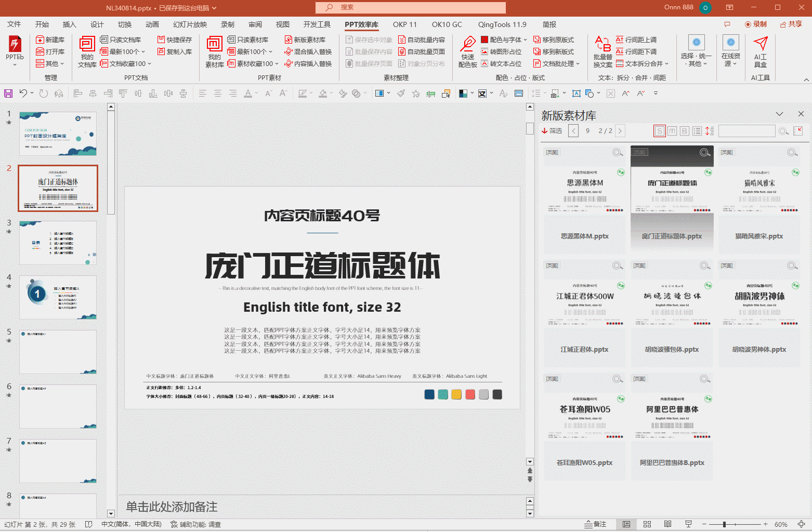The width and height of the screenshot is (812, 532).
Task: Select the B big thumbnail size toggle
Action: pos(685,131)
